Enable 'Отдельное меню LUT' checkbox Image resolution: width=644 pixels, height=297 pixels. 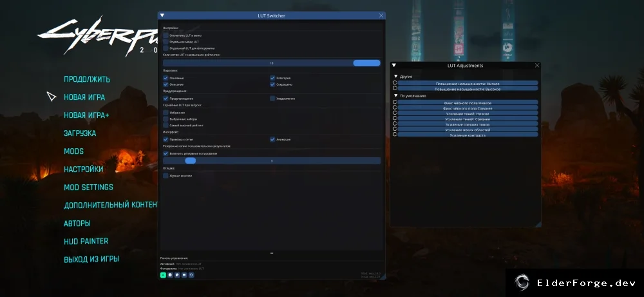point(166,42)
